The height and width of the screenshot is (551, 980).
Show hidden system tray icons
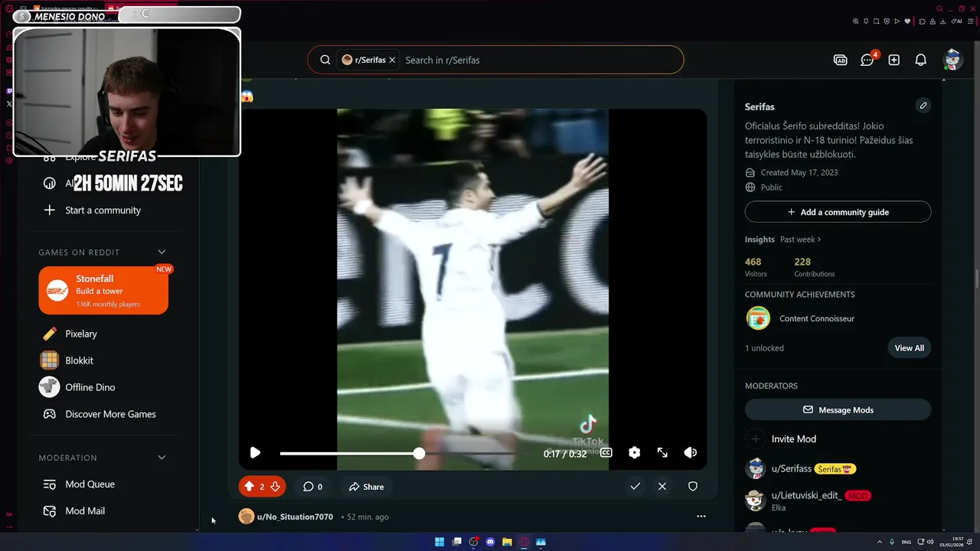point(879,542)
